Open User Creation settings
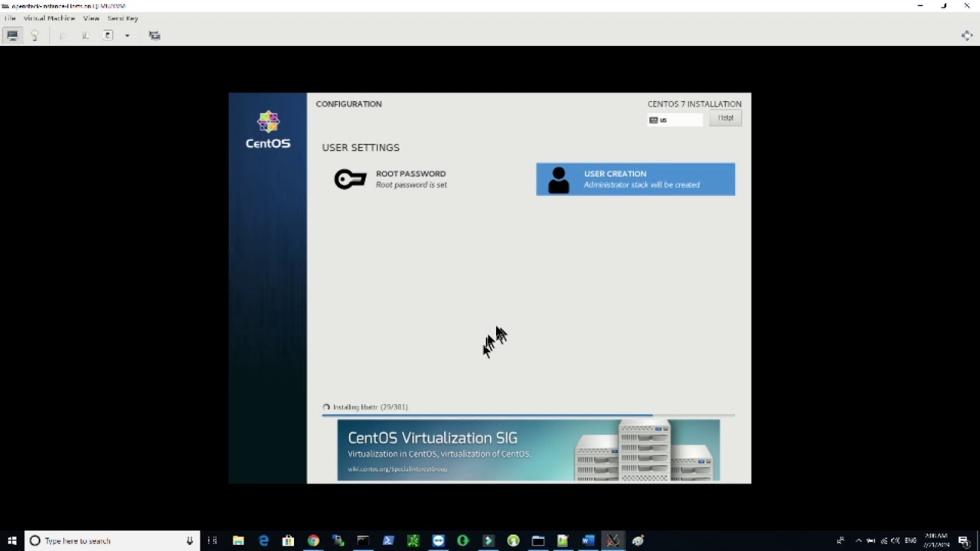This screenshot has height=551, width=980. (x=635, y=179)
